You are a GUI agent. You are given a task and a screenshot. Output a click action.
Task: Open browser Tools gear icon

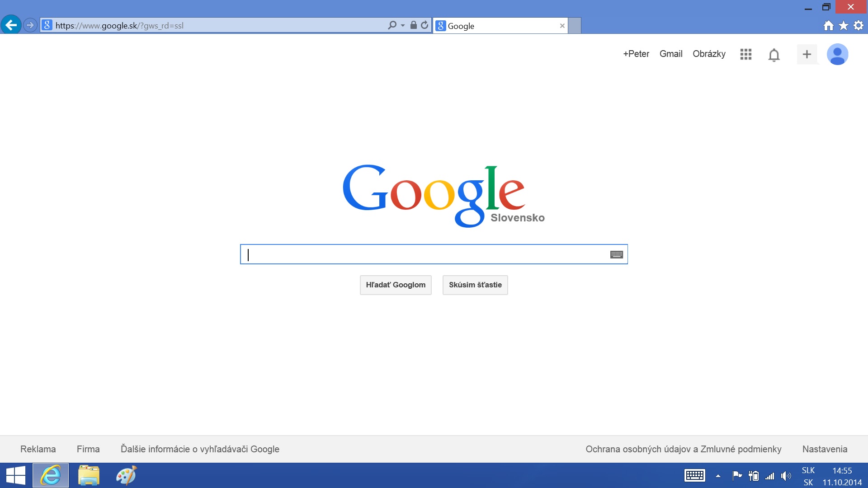tap(859, 26)
